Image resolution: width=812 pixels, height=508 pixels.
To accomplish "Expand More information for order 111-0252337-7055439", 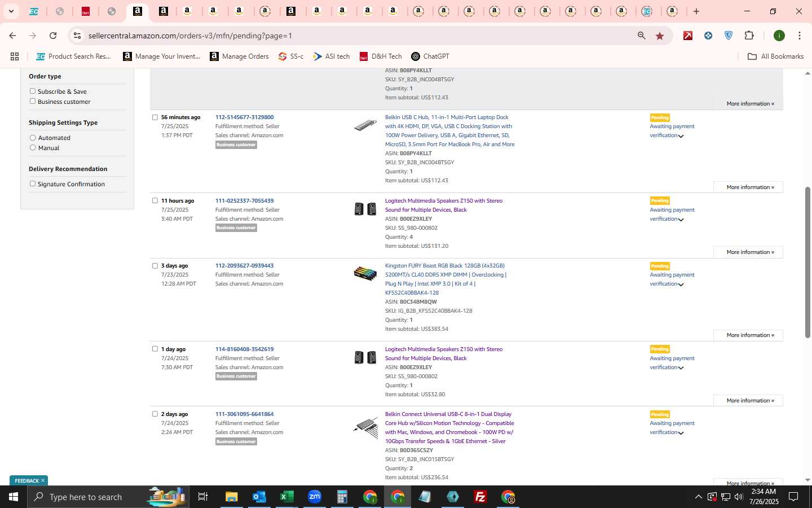I will click(x=748, y=252).
